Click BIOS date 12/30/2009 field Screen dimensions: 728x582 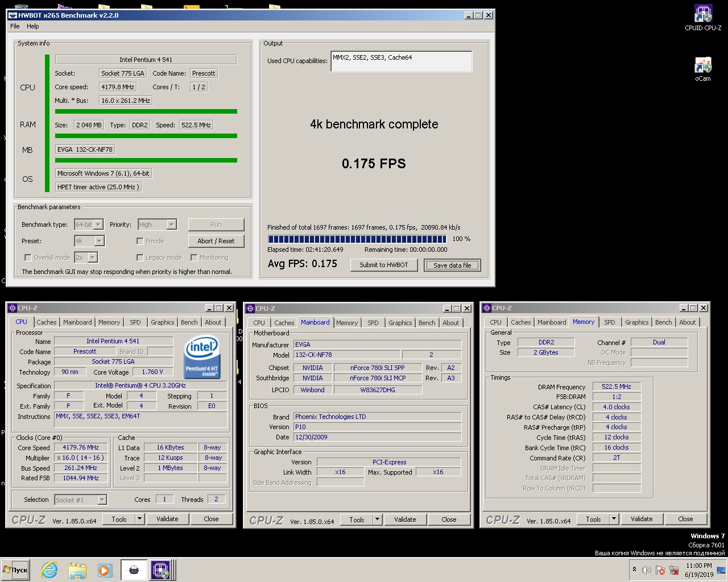tap(378, 438)
